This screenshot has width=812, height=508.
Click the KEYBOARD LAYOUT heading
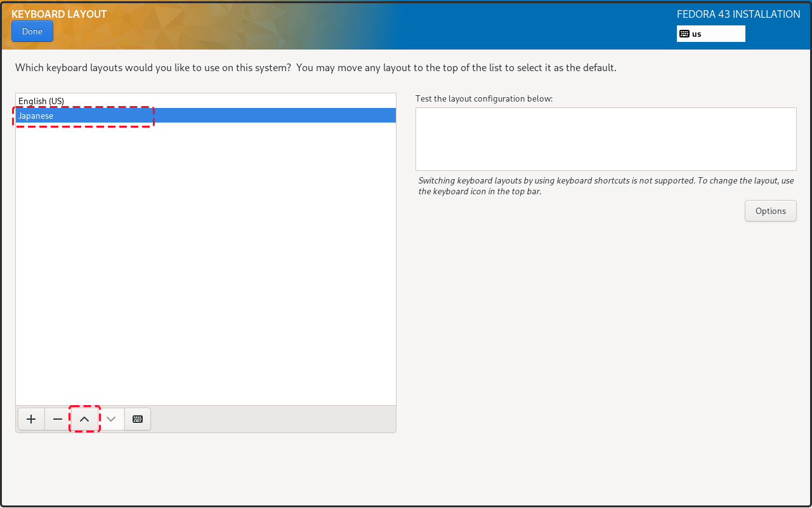(x=59, y=14)
